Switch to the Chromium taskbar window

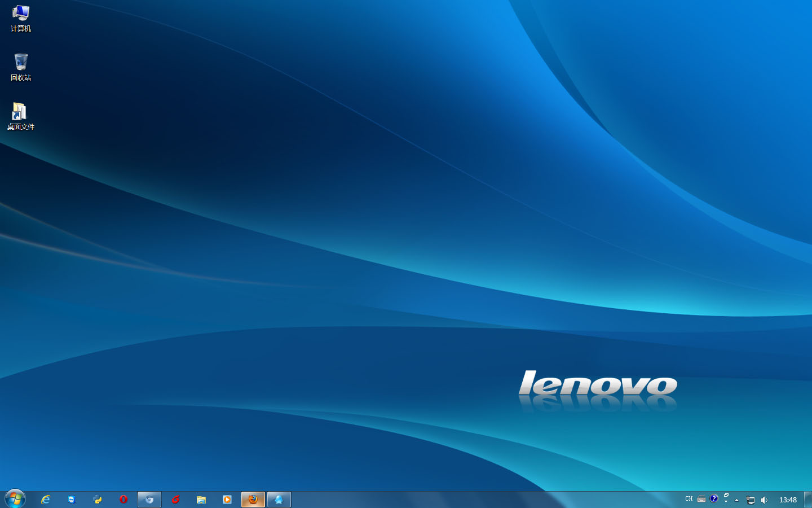pos(149,500)
